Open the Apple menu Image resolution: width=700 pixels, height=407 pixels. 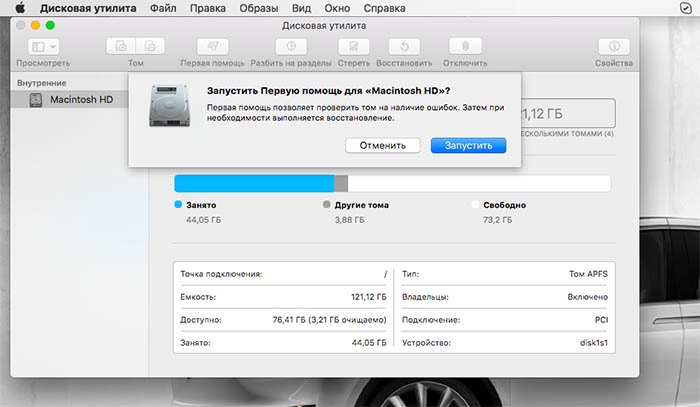coord(20,8)
